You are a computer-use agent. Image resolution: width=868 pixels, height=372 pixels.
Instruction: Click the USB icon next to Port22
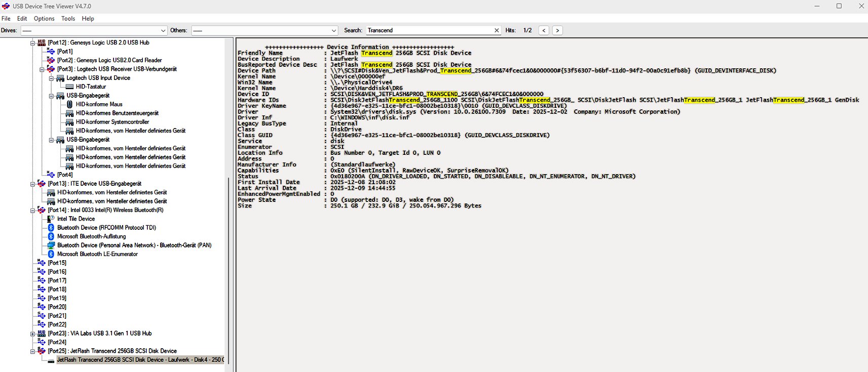click(x=42, y=324)
